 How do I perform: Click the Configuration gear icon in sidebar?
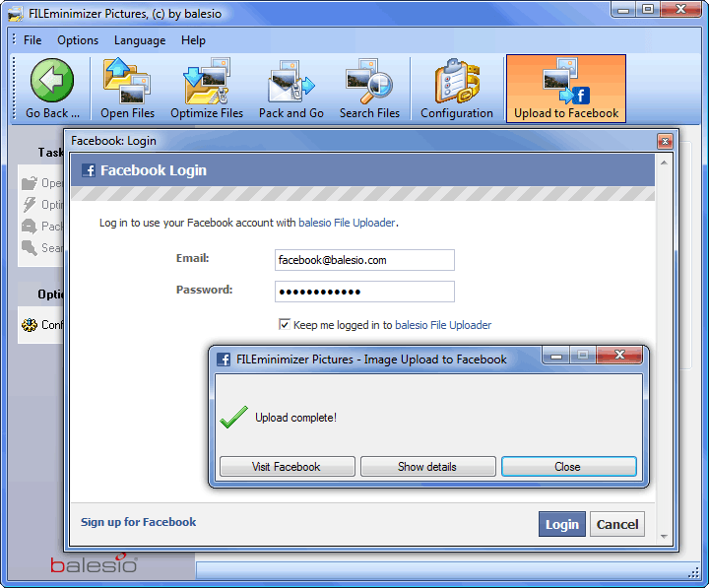tap(30, 325)
